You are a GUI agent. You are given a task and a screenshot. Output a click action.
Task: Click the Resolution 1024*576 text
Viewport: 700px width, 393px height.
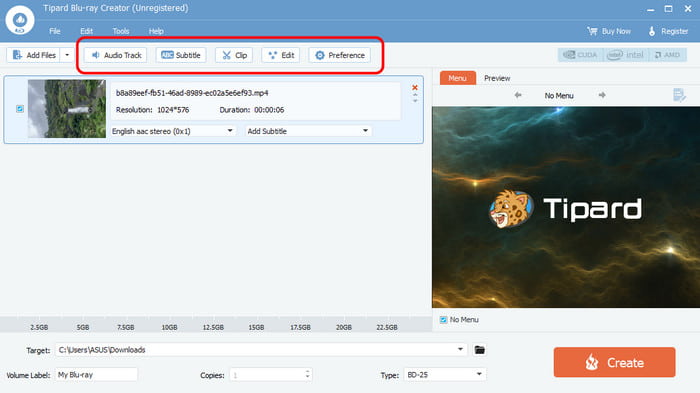tap(152, 110)
